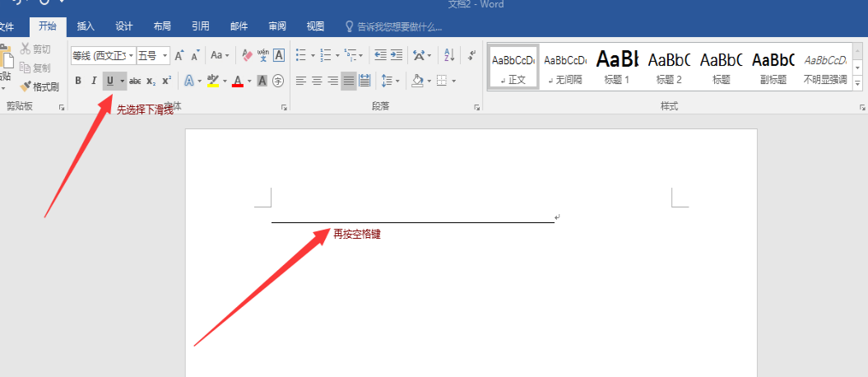868x377 pixels.
Task: Open font color dropdown arrow
Action: pyautogui.click(x=249, y=81)
